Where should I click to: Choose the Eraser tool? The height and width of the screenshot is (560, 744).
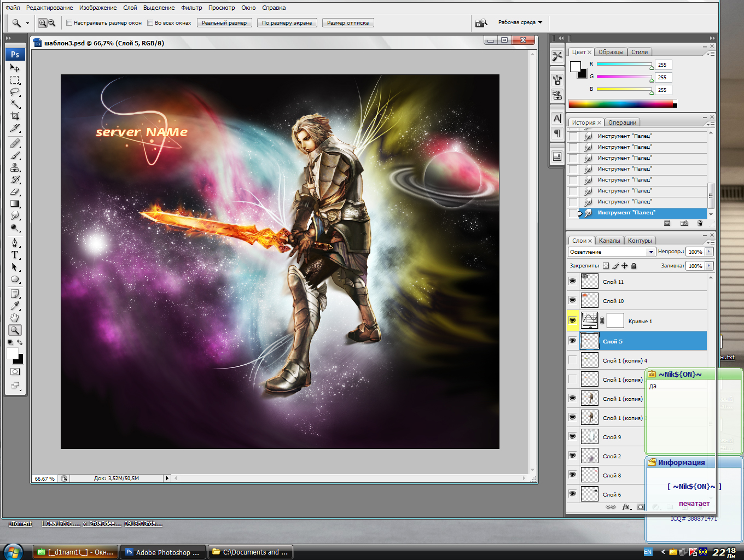15,192
